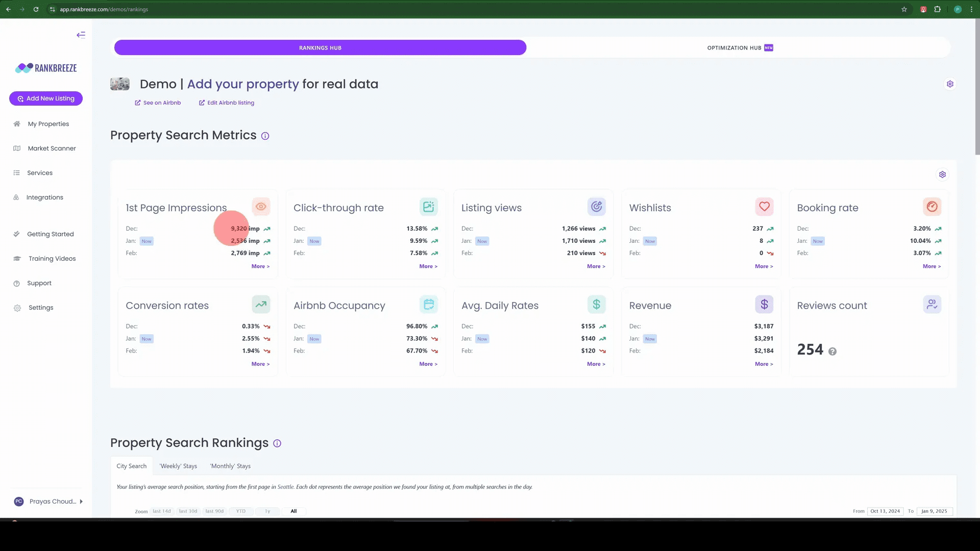The width and height of the screenshot is (980, 551).
Task: Expand More under Conversion rates
Action: point(260,364)
